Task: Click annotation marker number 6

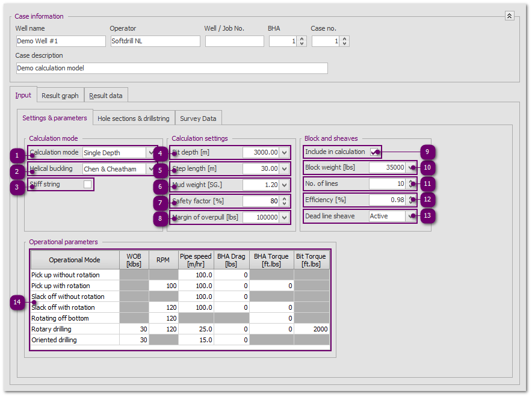Action: pyautogui.click(x=161, y=187)
